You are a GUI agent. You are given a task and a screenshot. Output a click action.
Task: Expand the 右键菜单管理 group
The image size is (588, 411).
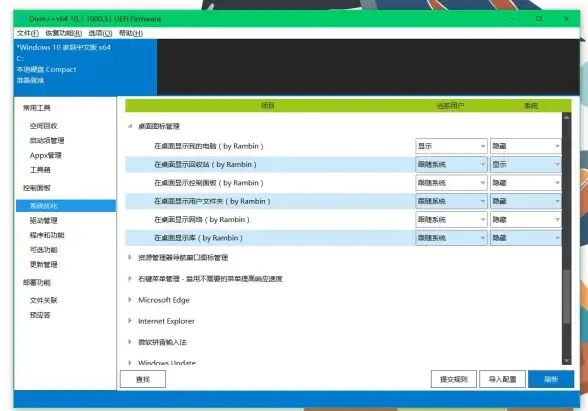(130, 278)
